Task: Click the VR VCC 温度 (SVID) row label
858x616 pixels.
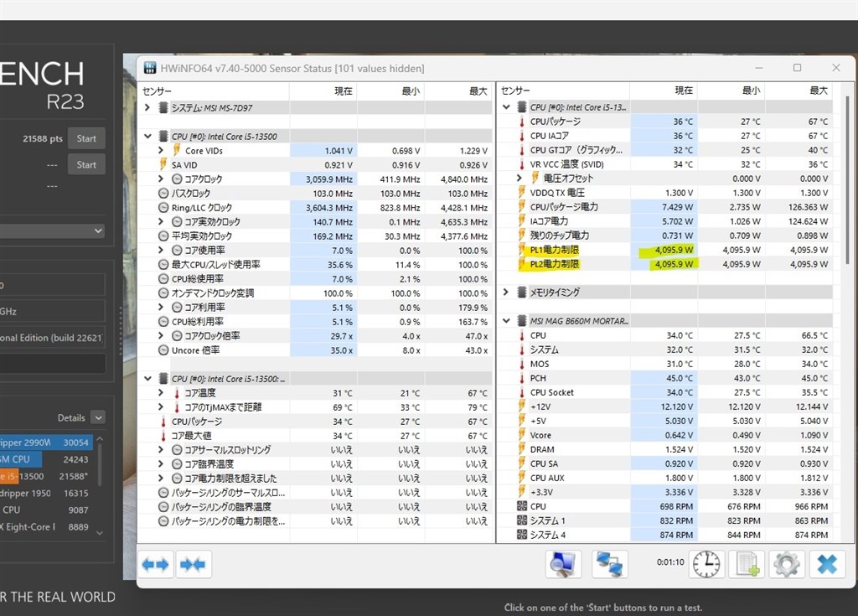Action: pos(566,164)
